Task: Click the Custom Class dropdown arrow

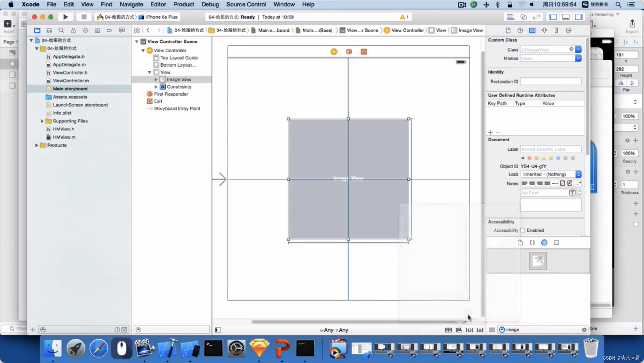Action: click(579, 50)
